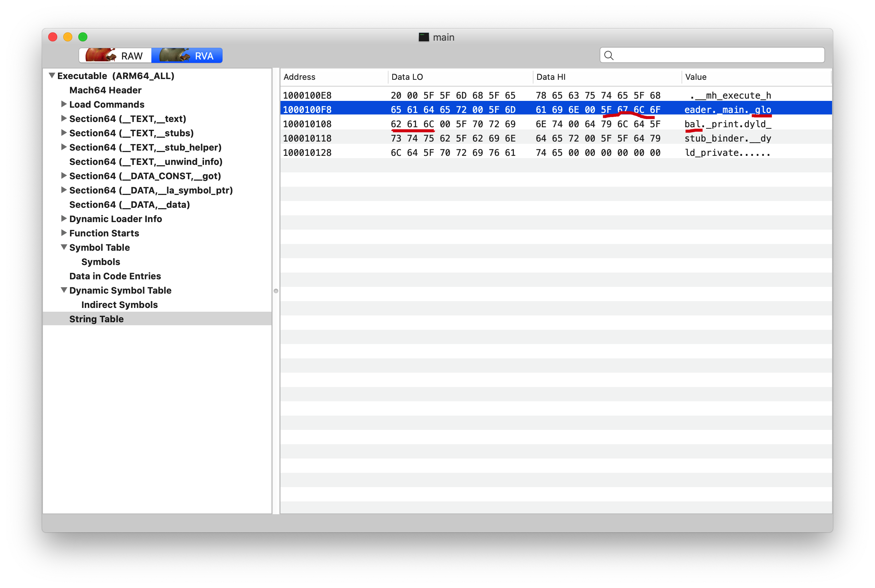
Task: Click Data HI bytes '64 65 72 00 5F 5F 64 79'
Action: tap(598, 138)
